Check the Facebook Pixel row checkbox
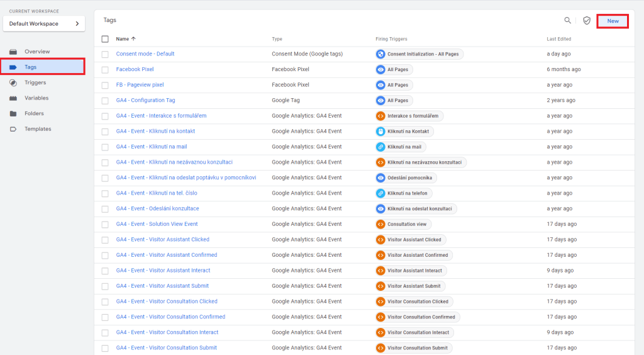Image resolution: width=644 pixels, height=355 pixels. [105, 70]
